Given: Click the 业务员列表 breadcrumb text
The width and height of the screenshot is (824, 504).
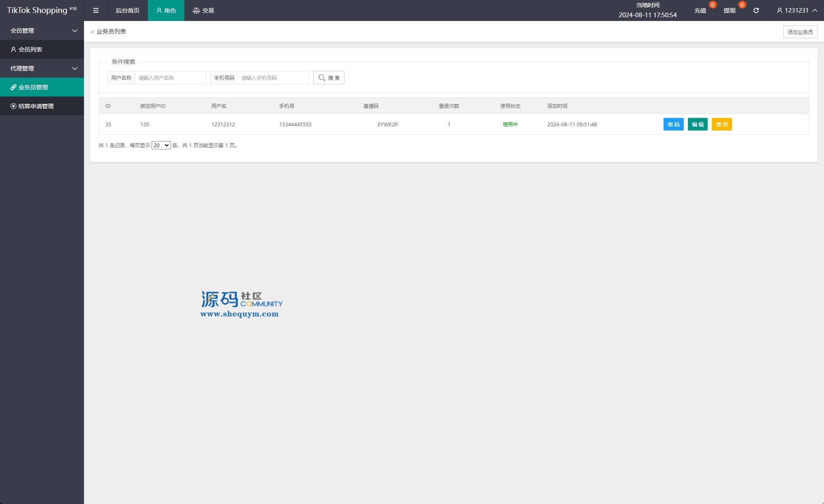Looking at the screenshot, I should click(x=111, y=31).
